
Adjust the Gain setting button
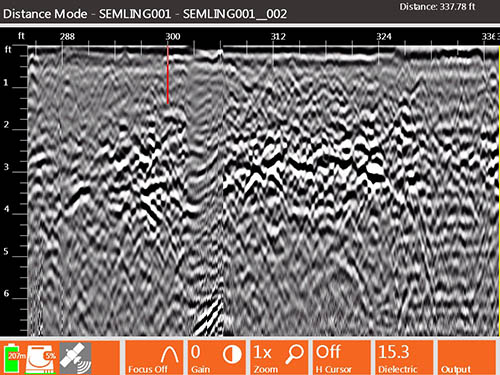[x=217, y=358]
